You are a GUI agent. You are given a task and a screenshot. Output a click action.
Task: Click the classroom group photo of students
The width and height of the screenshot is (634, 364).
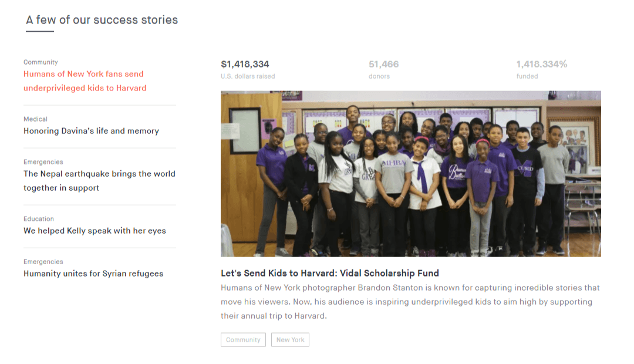411,174
